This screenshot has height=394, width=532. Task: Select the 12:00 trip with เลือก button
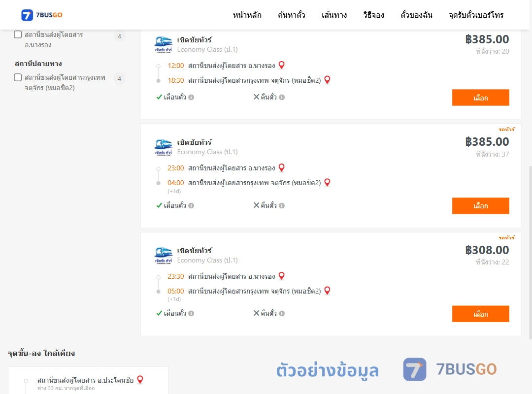pos(480,98)
